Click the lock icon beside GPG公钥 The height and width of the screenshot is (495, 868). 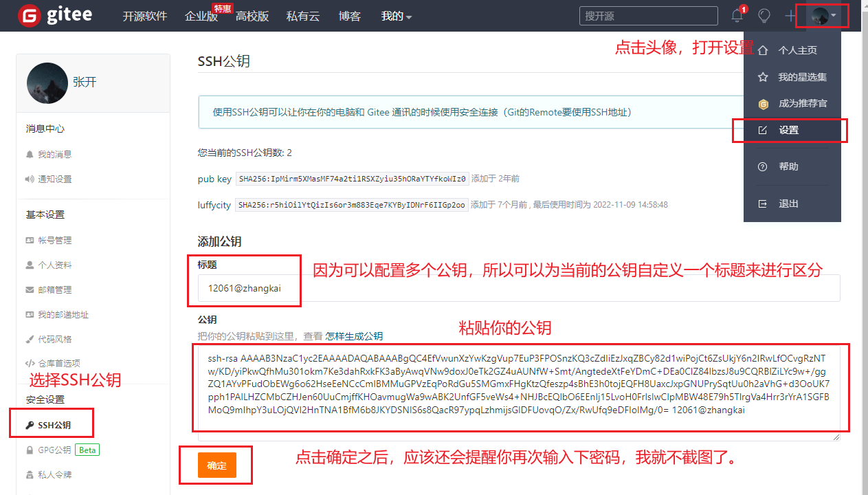pos(30,450)
